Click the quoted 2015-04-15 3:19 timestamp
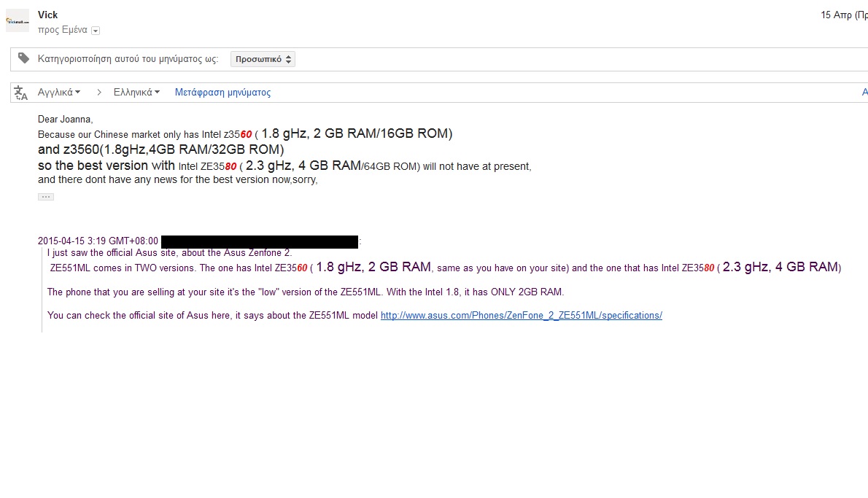Image resolution: width=868 pixels, height=498 pixels. [98, 241]
